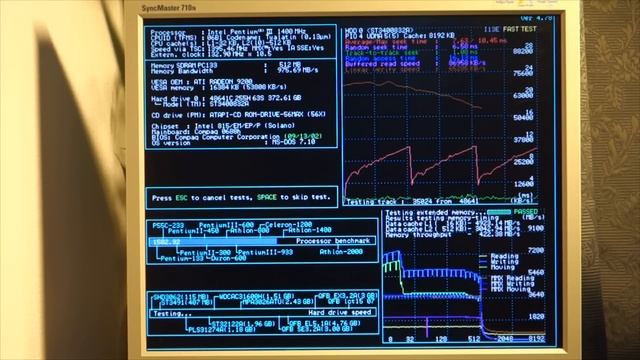Click the 'CPU cache(s)' line
This screenshot has height=360, width=640.
coord(220,42)
